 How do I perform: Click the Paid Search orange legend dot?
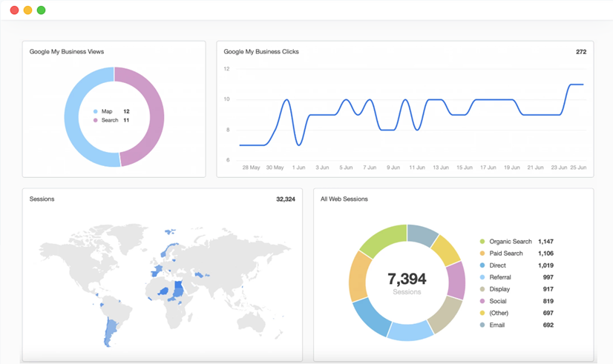[x=482, y=254]
